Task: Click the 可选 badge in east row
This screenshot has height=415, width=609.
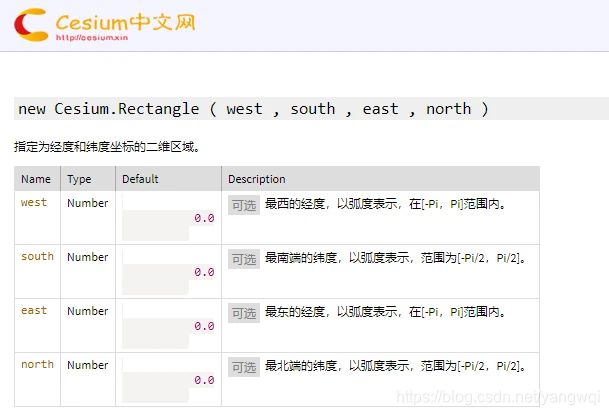Action: tap(244, 313)
